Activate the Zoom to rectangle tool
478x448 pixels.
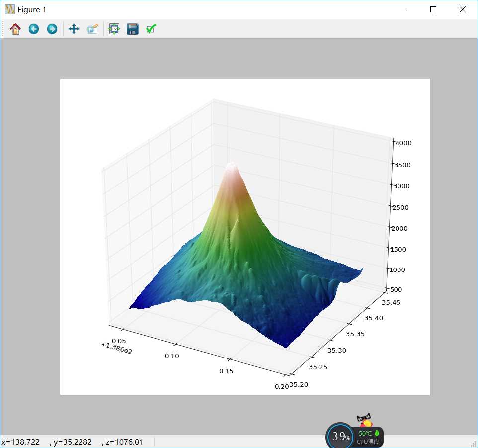[x=92, y=29]
